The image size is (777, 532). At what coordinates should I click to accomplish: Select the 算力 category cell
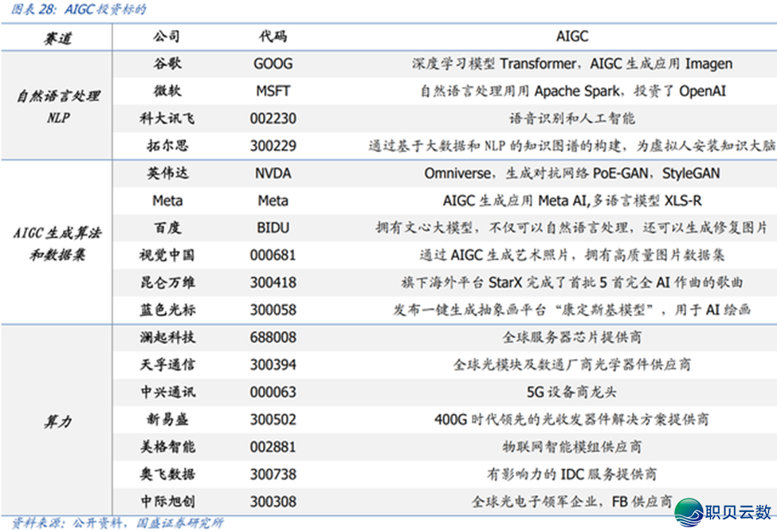point(58,420)
